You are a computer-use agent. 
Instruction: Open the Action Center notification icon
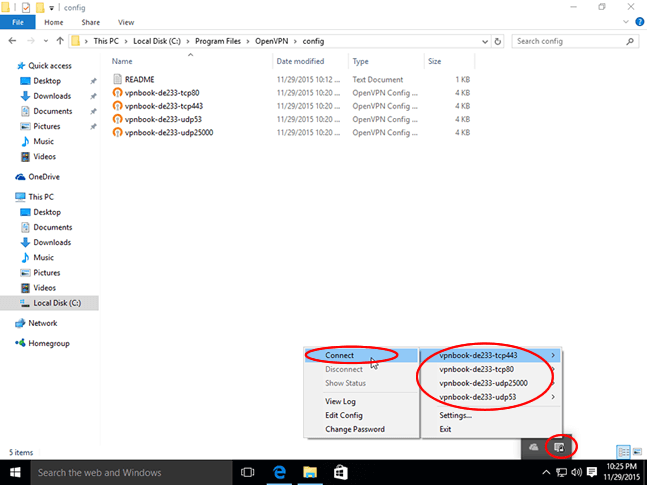592,472
